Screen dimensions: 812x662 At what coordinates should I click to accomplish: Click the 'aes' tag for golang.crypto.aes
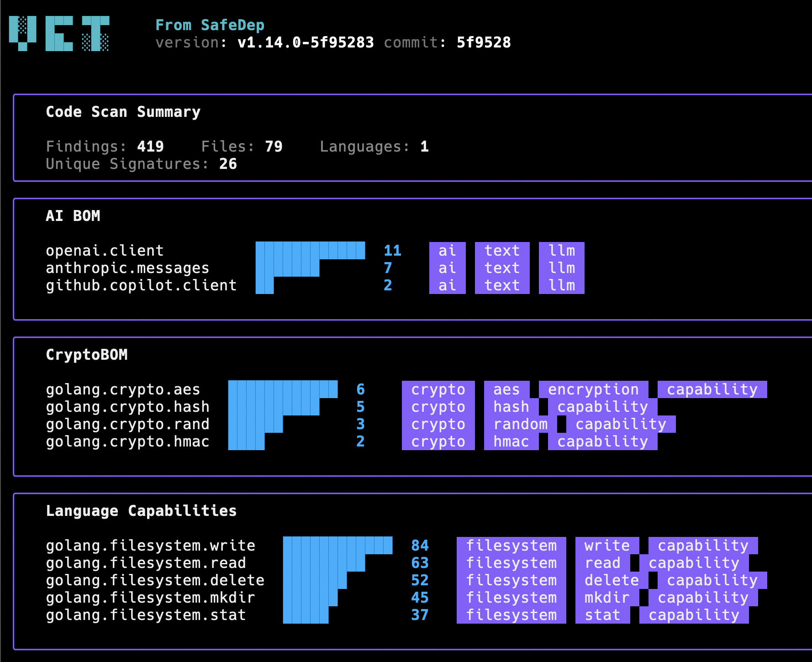tap(506, 389)
